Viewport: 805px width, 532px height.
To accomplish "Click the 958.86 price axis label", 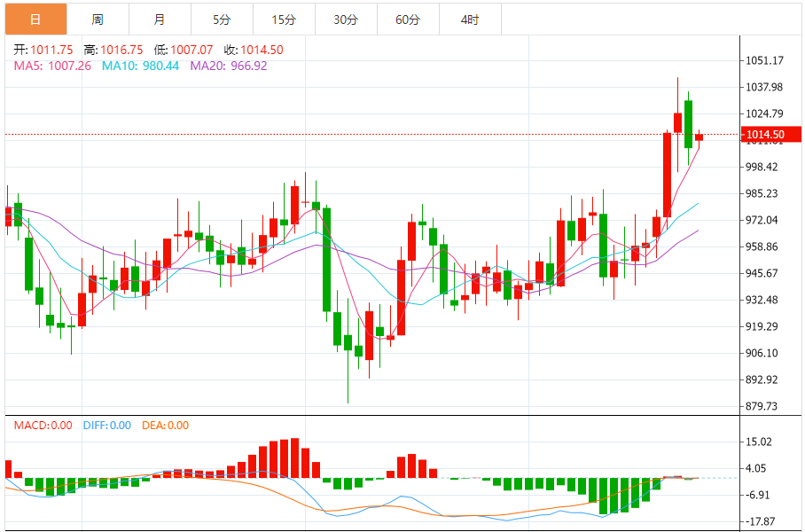I will click(762, 246).
